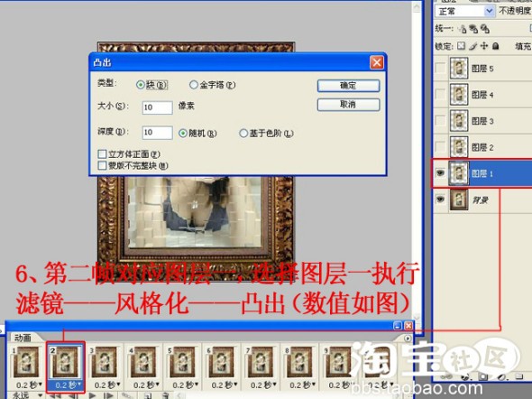This screenshot has width=532, height=399.
Task: Click the 大小 size input field
Action: coord(157,107)
